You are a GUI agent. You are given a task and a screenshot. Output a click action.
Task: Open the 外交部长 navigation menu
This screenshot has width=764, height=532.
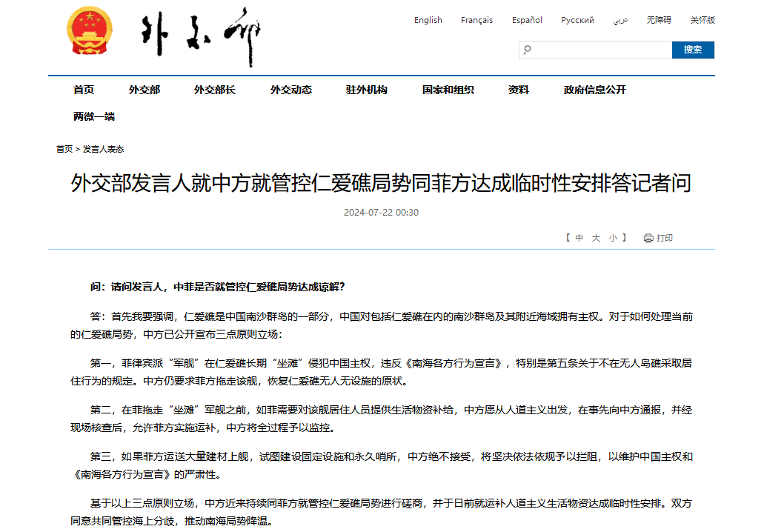(x=215, y=90)
